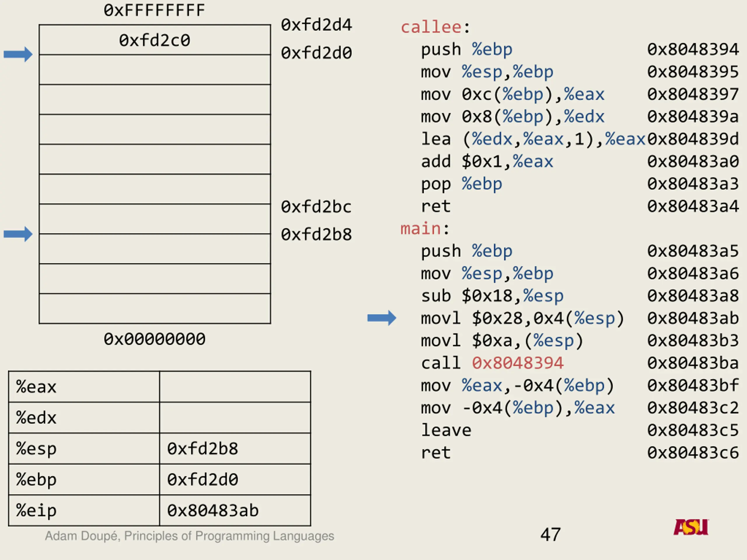This screenshot has width=747, height=560.
Task: Select the address 0x80483bf
Action: click(693, 386)
